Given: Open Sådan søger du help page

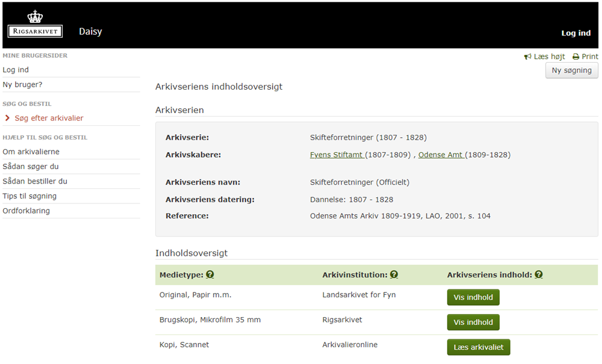Looking at the screenshot, I should [31, 167].
